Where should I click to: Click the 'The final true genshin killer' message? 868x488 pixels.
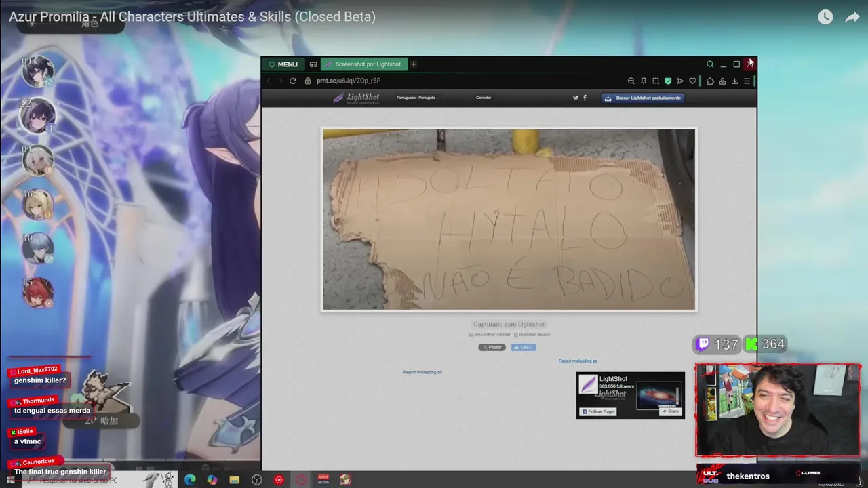(60, 472)
